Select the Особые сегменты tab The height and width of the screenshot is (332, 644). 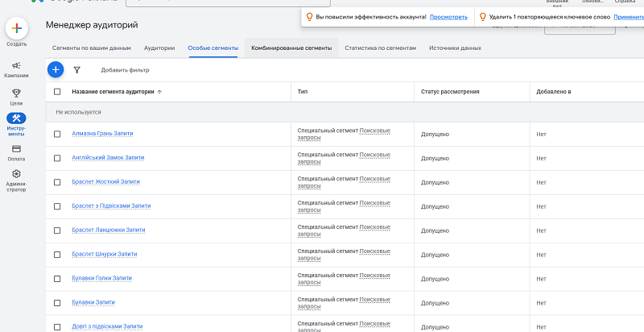point(213,48)
